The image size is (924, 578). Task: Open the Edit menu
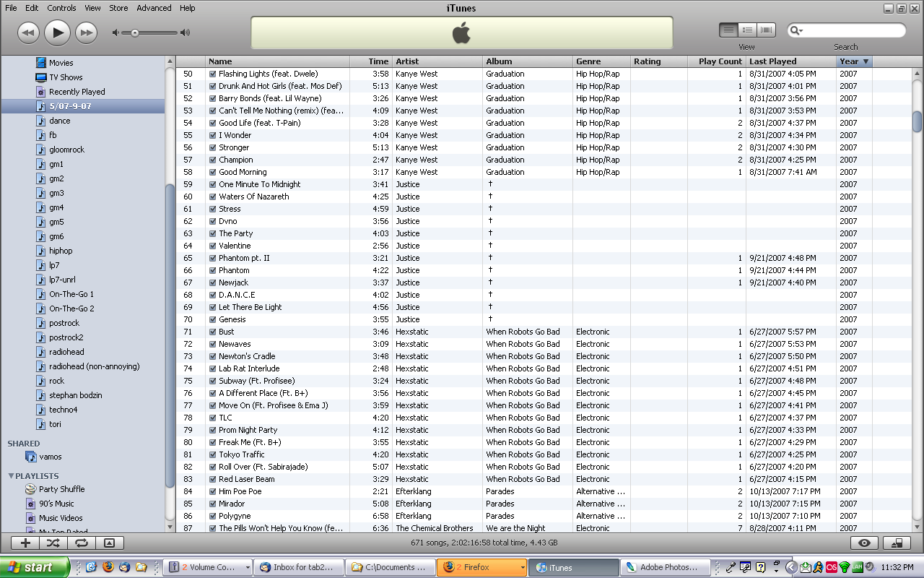(x=32, y=8)
